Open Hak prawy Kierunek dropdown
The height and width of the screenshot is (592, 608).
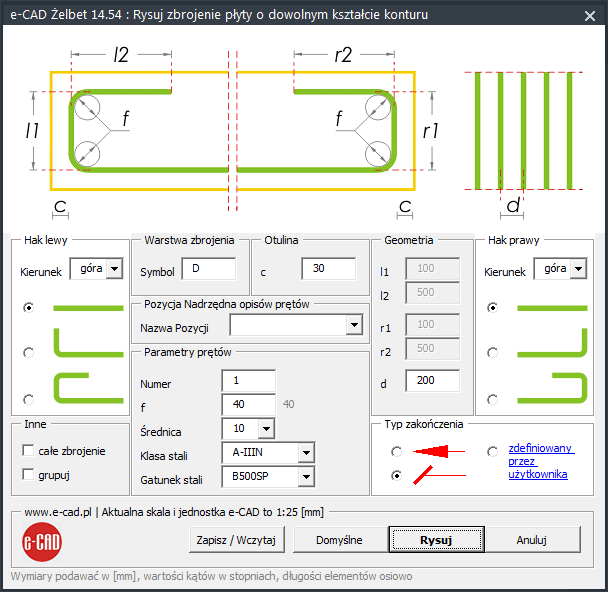[578, 268]
